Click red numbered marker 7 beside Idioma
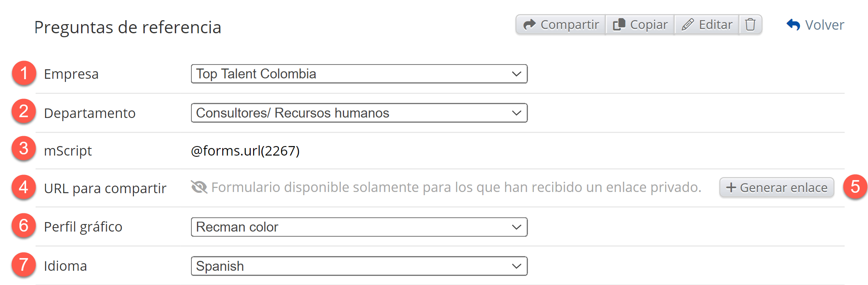 (24, 265)
